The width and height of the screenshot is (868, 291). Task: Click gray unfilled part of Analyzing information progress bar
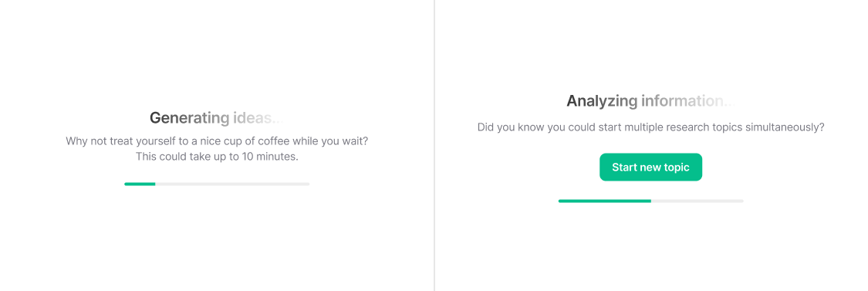697,201
